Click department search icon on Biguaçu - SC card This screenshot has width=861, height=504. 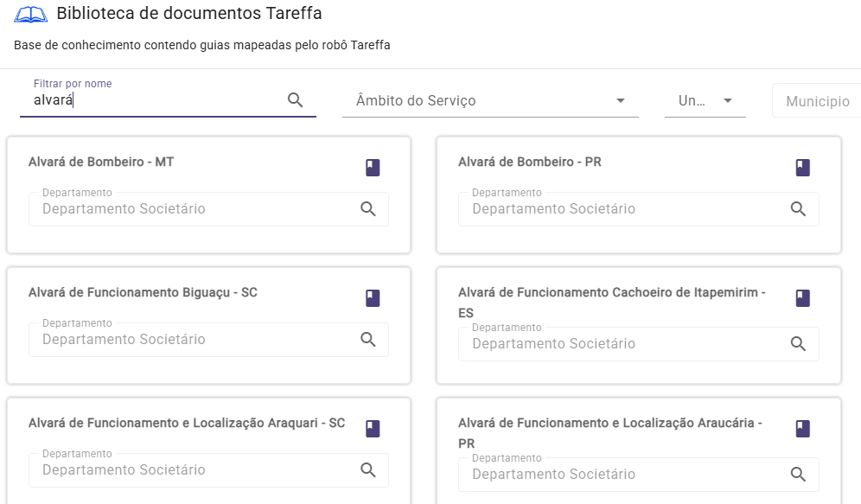368,340
